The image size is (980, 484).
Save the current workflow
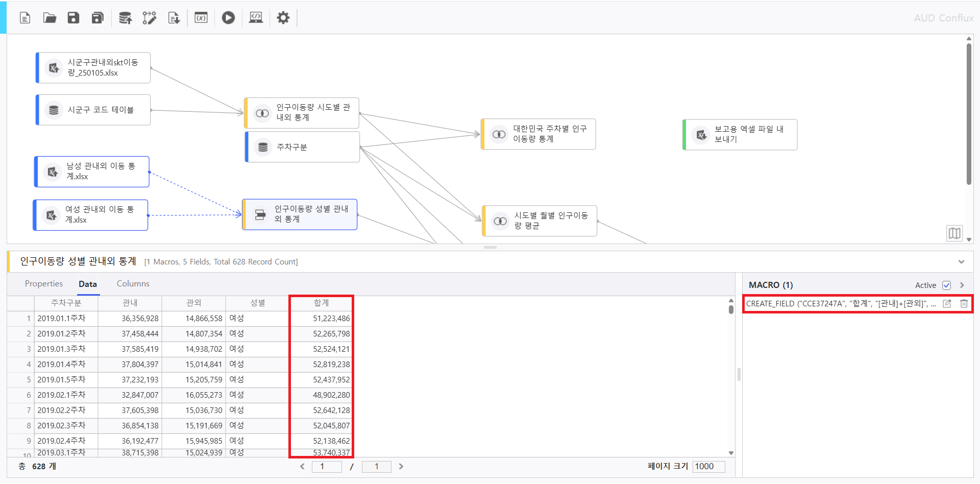[73, 18]
